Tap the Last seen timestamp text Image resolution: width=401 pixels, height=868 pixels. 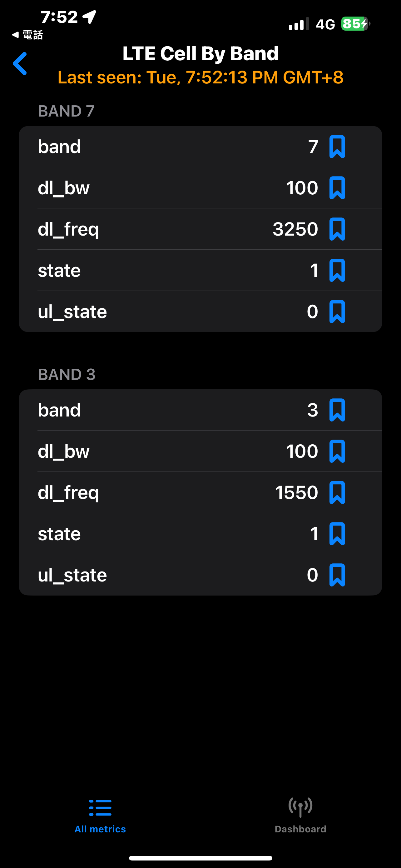point(200,77)
